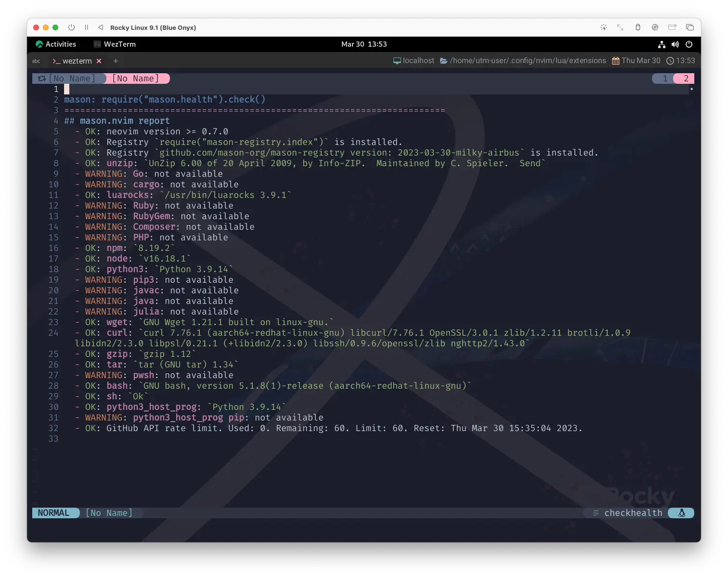728x578 pixels.
Task: Click the mason health check heading line
Action: [x=165, y=100]
